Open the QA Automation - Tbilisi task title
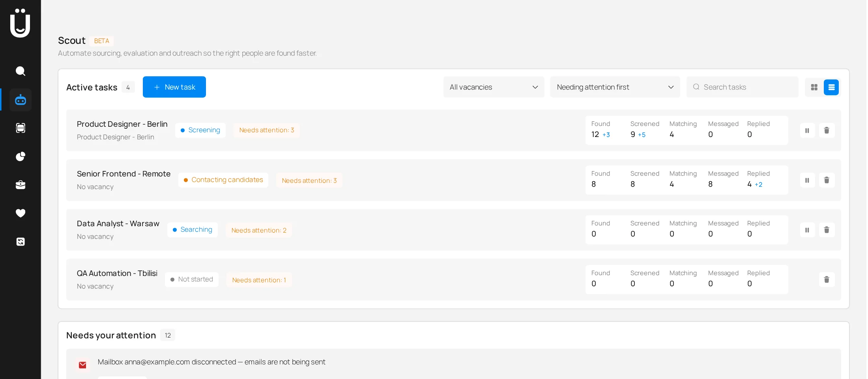Image resolution: width=868 pixels, height=379 pixels. (x=117, y=273)
